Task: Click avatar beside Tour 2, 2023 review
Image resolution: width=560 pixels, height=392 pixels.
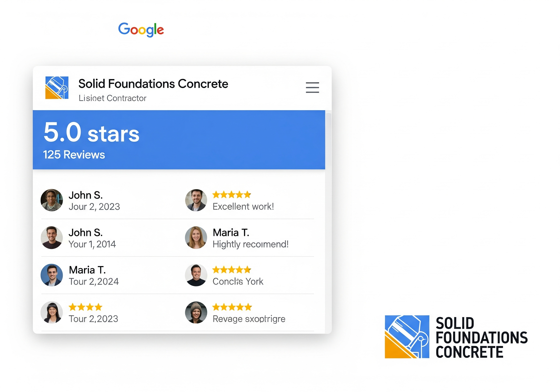Action: [x=52, y=312]
